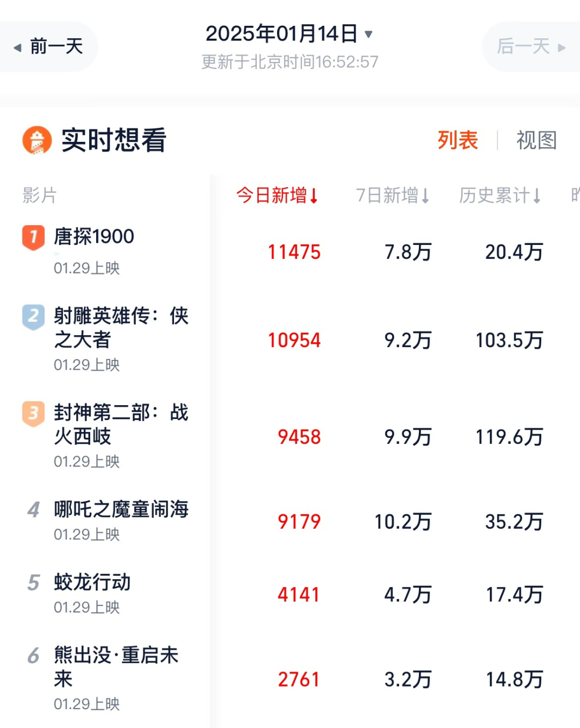Screen dimensions: 580x728
Task: Click the rank 1 badge icon
Action: pos(33,237)
